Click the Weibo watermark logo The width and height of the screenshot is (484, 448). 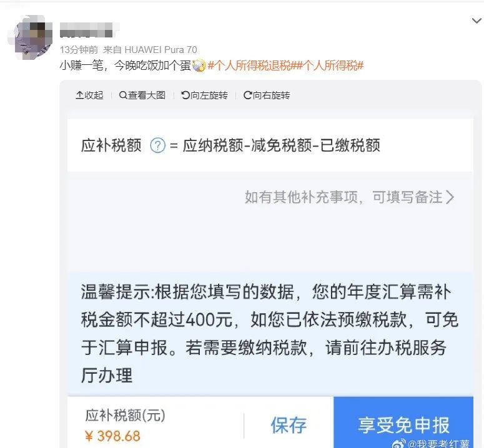tap(399, 444)
